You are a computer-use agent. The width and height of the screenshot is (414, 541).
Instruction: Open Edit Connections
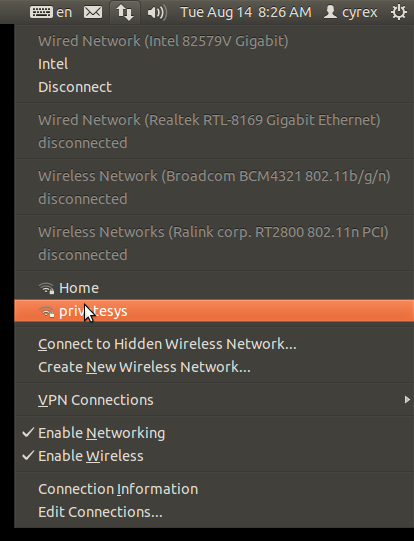point(100,512)
